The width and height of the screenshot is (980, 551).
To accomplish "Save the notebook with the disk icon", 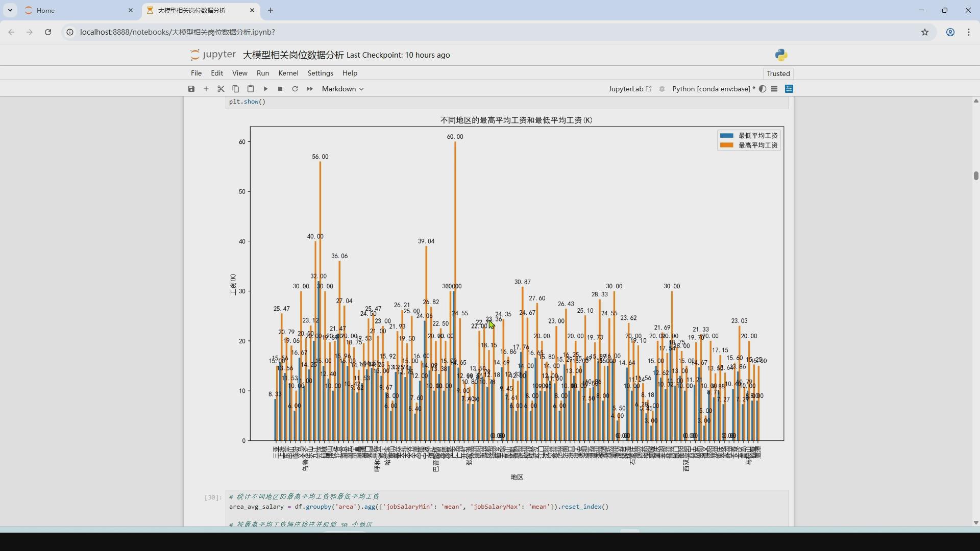I will pos(191,89).
